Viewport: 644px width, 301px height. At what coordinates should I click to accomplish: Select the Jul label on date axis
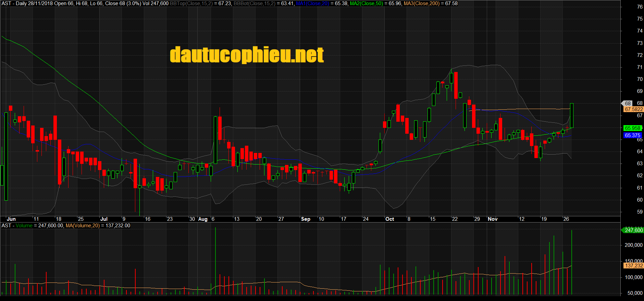[104, 219]
